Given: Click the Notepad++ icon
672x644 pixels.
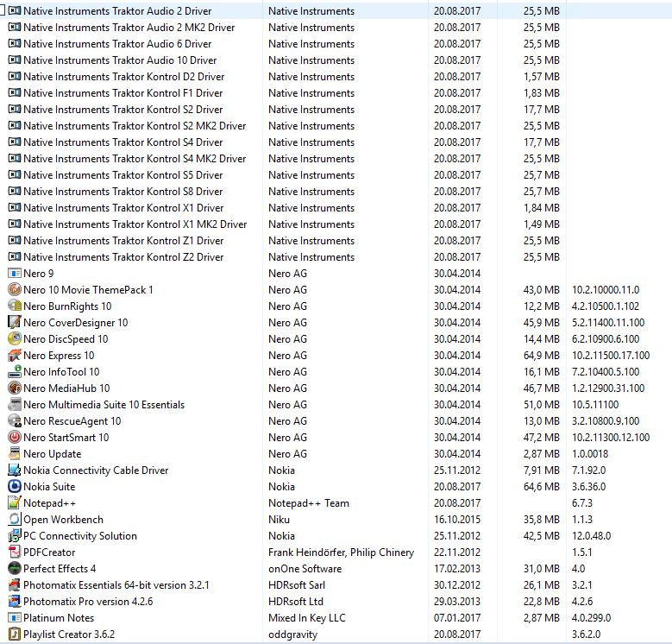Looking at the screenshot, I should click(x=15, y=502).
